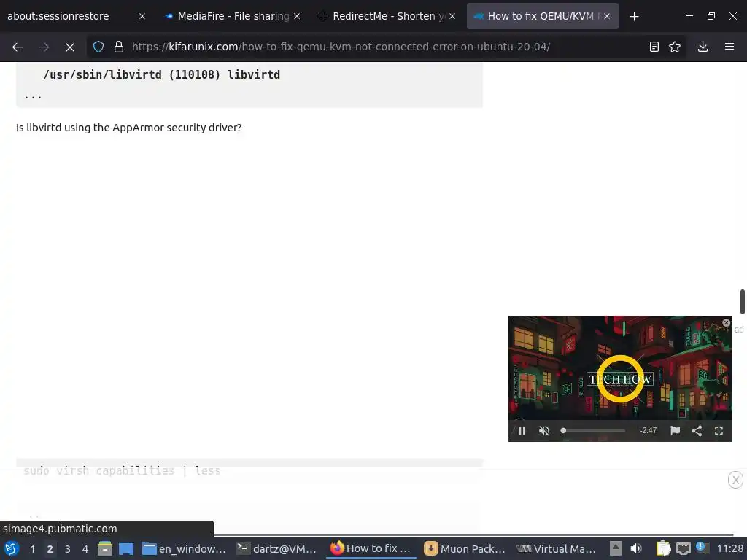747x560 pixels.
Task: Open network status tray icon
Action: (683, 548)
